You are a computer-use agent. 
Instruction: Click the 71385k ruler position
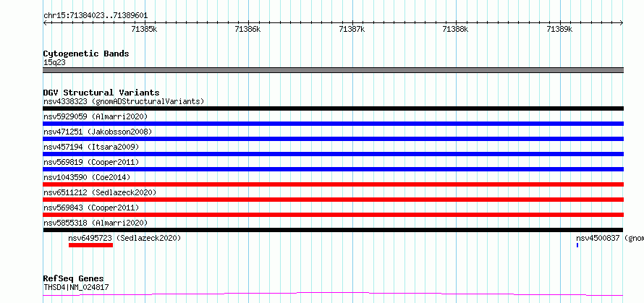coord(144,29)
